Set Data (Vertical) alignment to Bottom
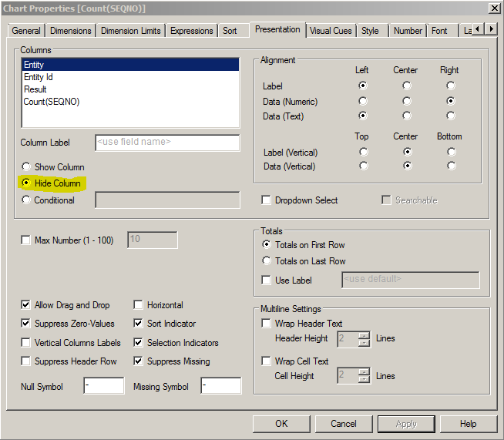The height and width of the screenshot is (440, 504). click(x=452, y=166)
